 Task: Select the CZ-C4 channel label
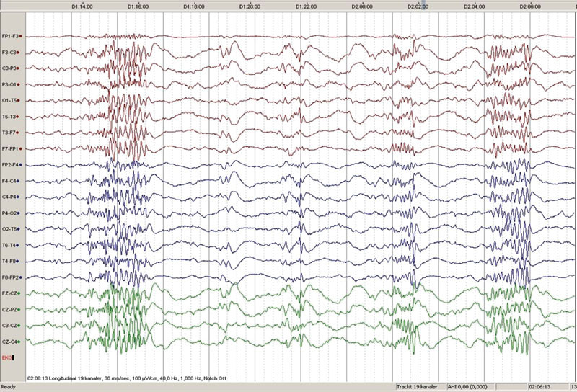pos(10,342)
